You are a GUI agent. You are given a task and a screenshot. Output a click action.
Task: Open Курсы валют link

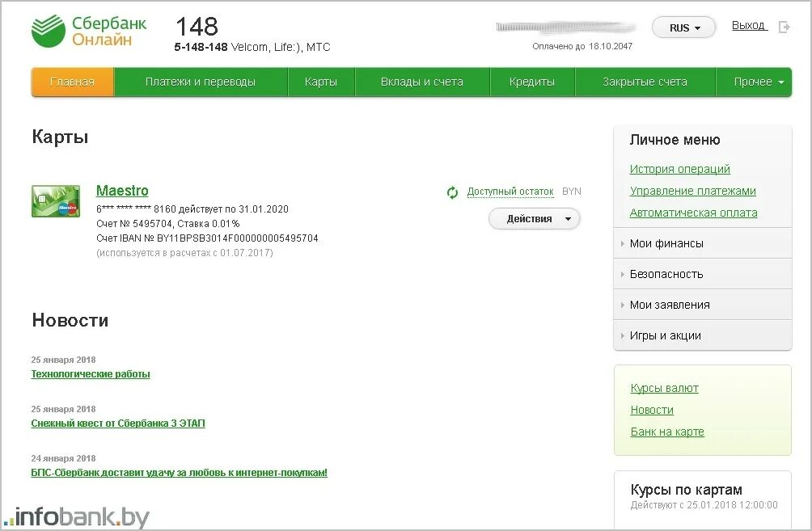665,388
